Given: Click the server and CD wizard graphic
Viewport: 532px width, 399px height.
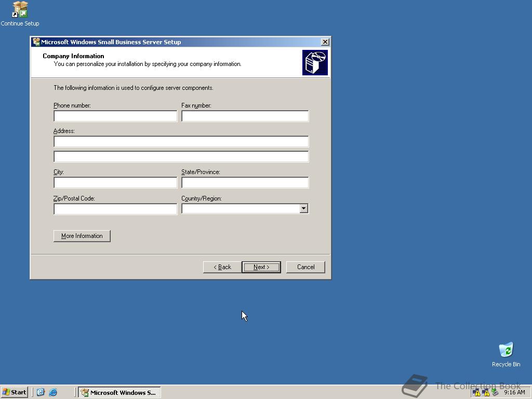Looking at the screenshot, I should point(315,62).
